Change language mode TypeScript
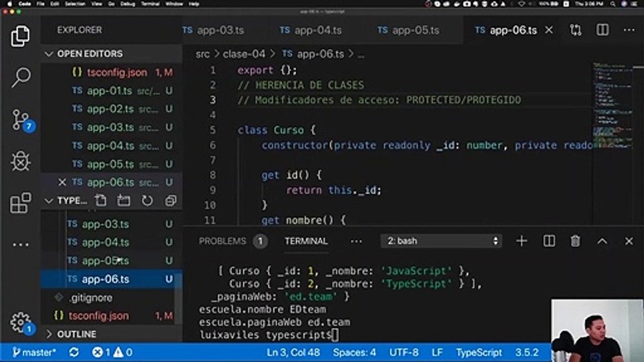Screen dimensions: 644x362 [x=479, y=352]
